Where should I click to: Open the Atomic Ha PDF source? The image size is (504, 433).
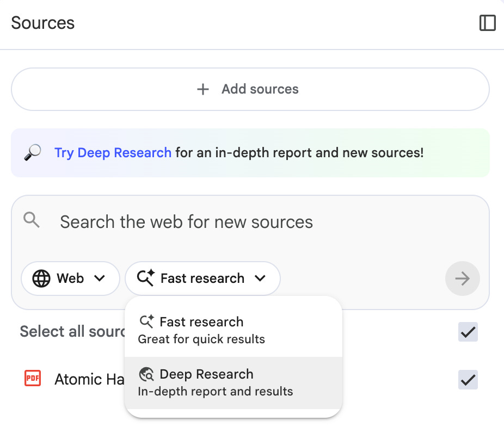(89, 379)
